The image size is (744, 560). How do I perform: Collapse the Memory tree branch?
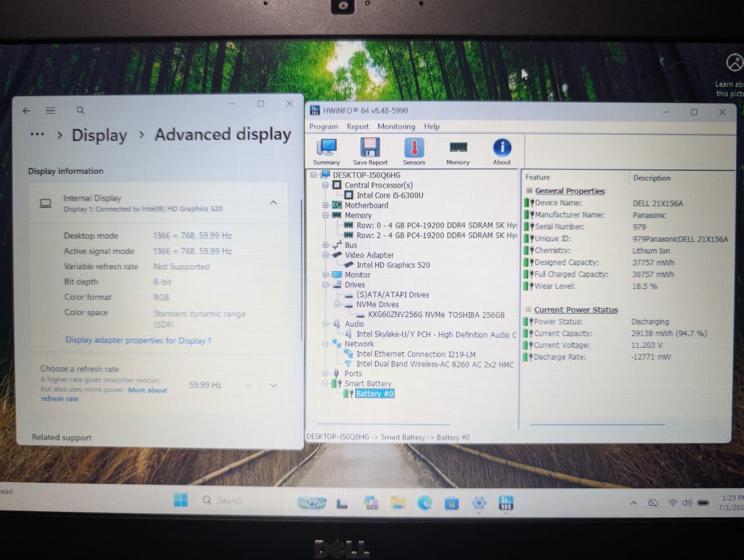(x=325, y=215)
